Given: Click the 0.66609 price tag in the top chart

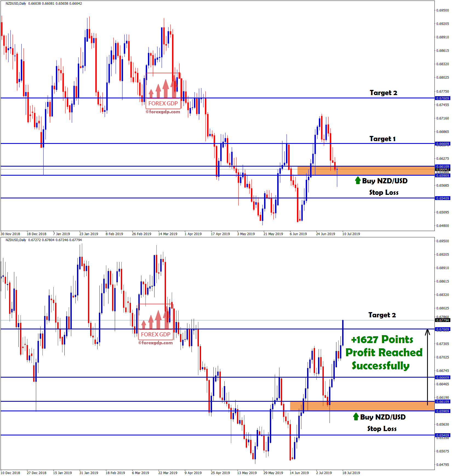Looking at the screenshot, I should pyautogui.click(x=442, y=144).
